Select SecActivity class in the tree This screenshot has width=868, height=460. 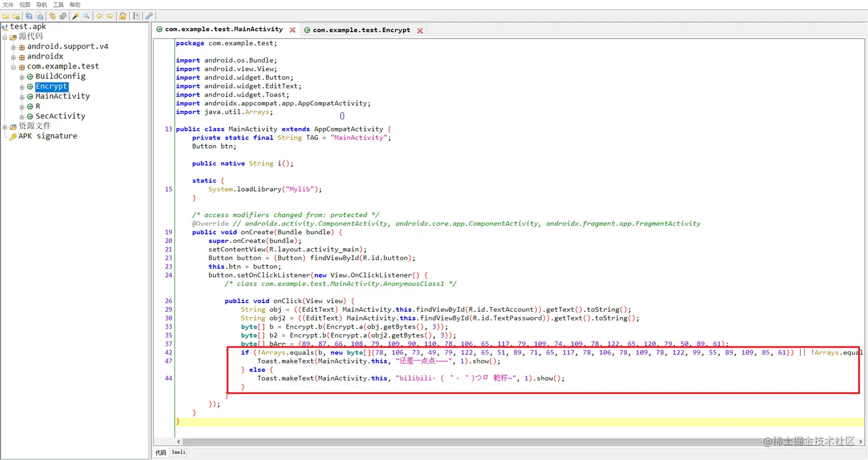point(60,115)
